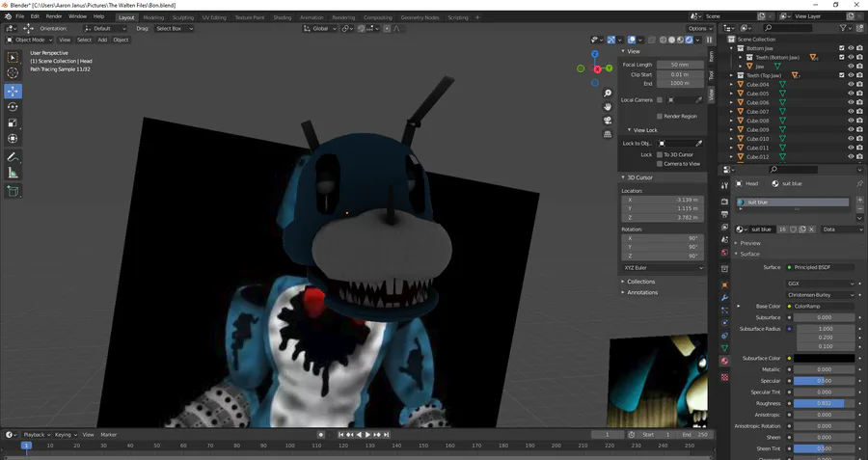Viewport: 868px width, 460px height.
Task: Pick the Rotate tool
Action: click(x=13, y=107)
